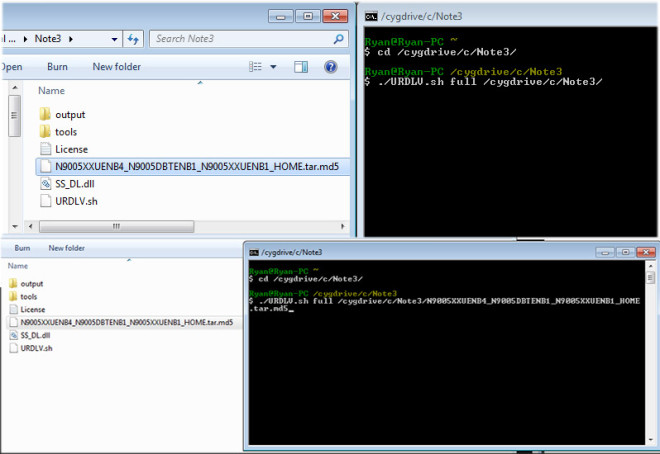
Task: Click New folder in lower Explorer toolbar
Action: pos(67,248)
